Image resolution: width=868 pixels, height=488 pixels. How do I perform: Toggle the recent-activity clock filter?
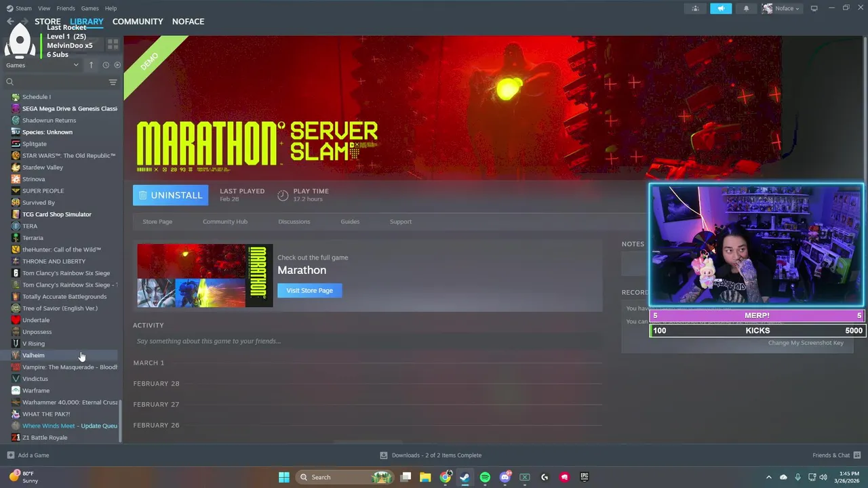pos(106,65)
